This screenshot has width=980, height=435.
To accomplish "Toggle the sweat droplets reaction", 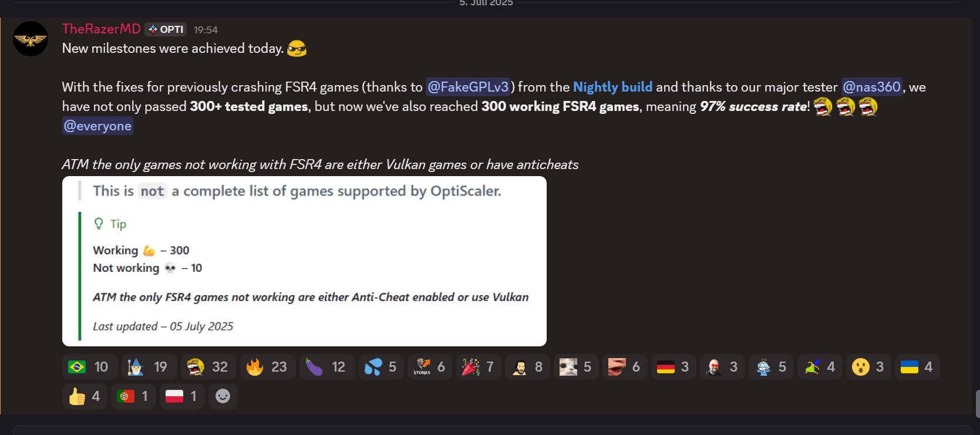I will click(x=381, y=367).
